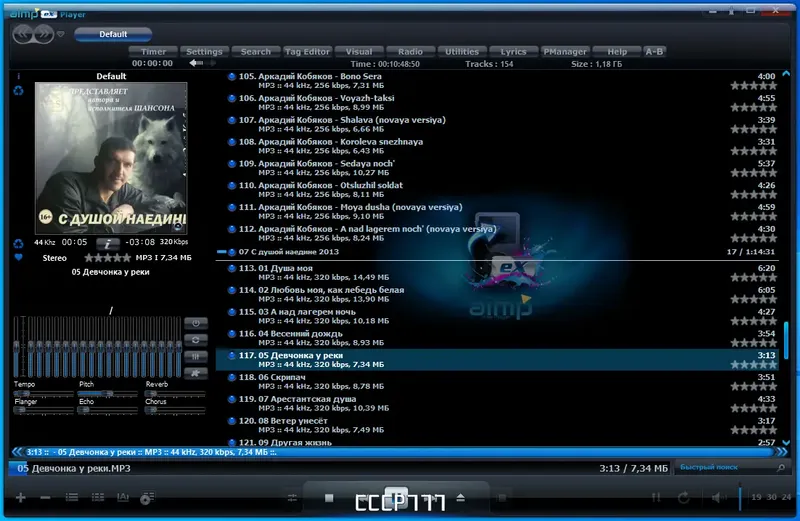This screenshot has width=800, height=521.
Task: Click the equalizer preamp slider on far left
Action: tap(16, 347)
